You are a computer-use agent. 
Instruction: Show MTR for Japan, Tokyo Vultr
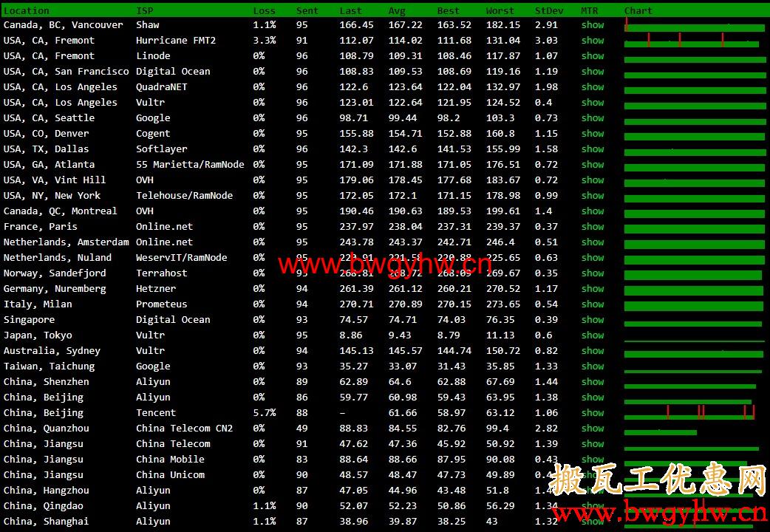tap(593, 335)
